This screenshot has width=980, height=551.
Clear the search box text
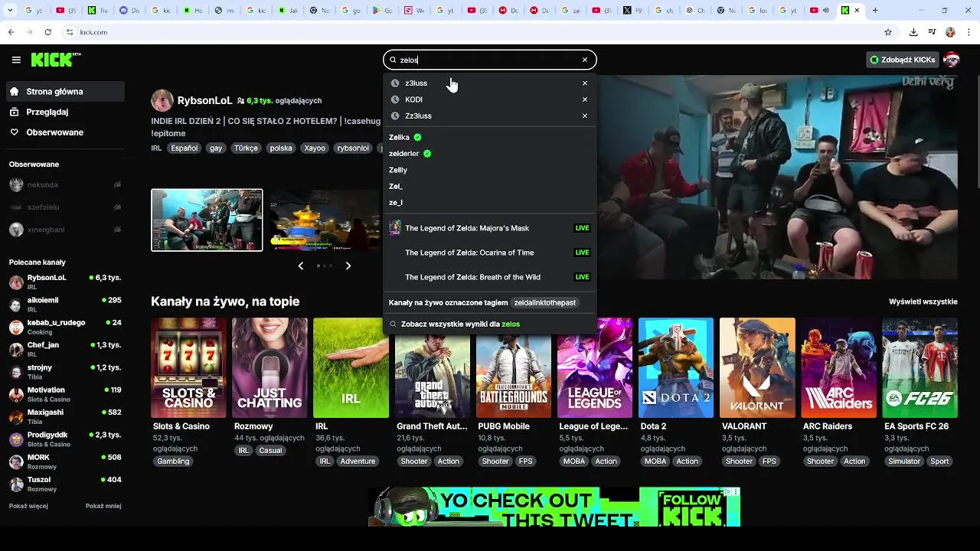tap(585, 60)
